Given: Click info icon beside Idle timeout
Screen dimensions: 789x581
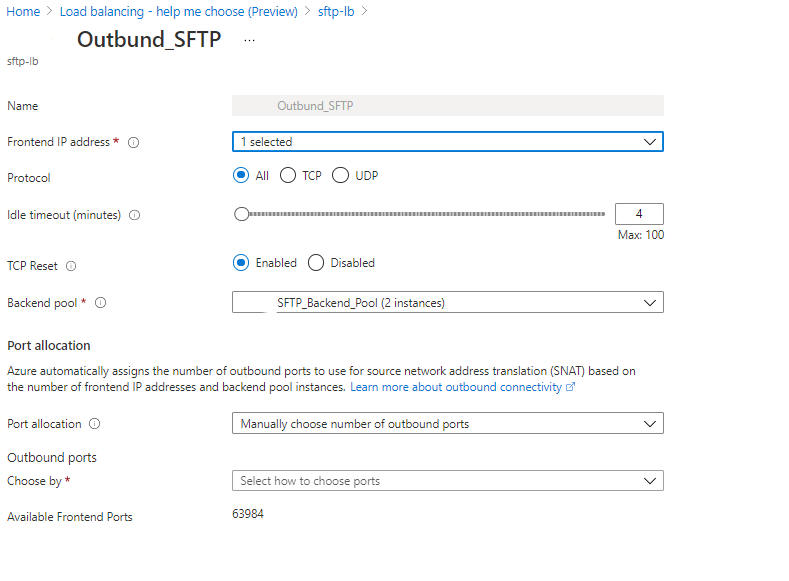Looking at the screenshot, I should click(135, 215).
